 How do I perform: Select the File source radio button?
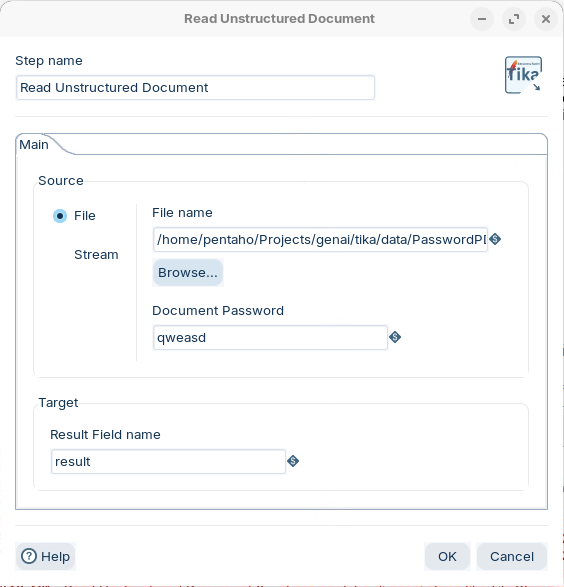[x=60, y=216]
